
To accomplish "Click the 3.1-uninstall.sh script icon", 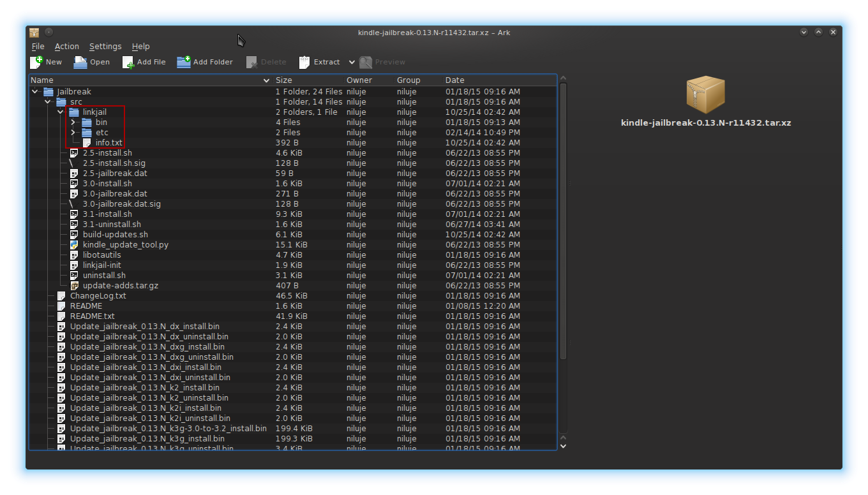I will click(74, 225).
